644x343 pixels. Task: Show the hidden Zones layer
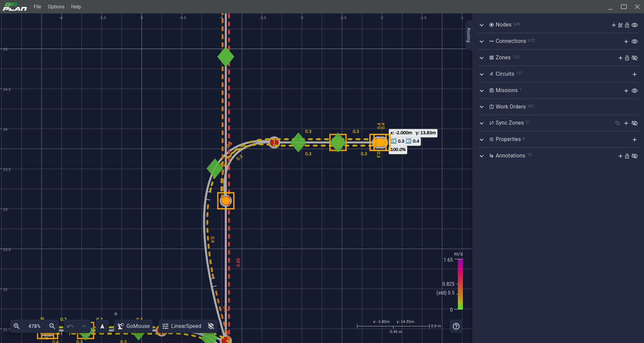pos(634,58)
